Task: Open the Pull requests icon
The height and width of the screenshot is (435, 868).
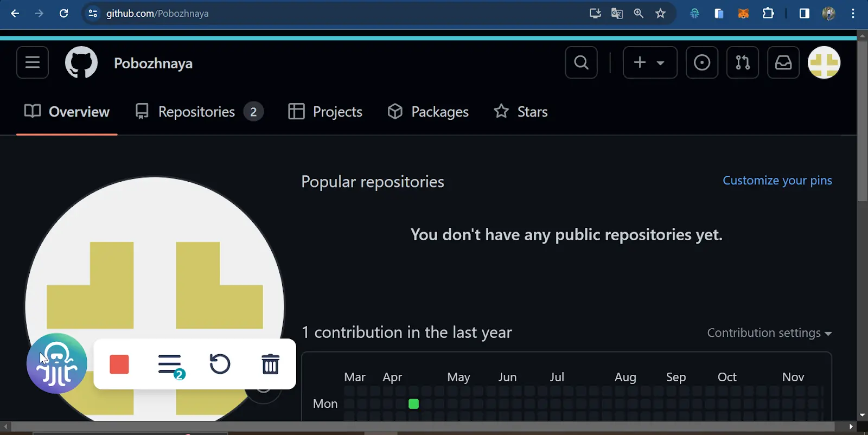Action: click(x=743, y=62)
